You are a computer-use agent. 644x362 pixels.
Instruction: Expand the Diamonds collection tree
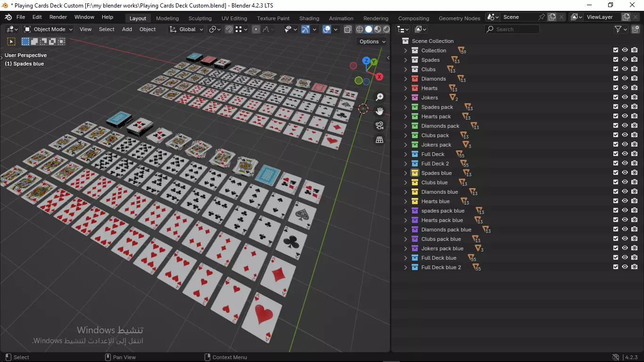[x=405, y=79]
